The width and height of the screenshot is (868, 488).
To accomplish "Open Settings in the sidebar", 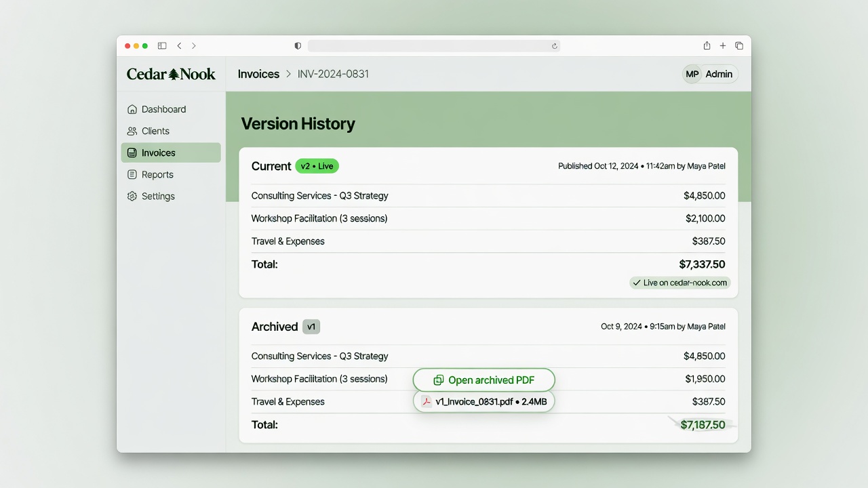I will click(x=171, y=196).
